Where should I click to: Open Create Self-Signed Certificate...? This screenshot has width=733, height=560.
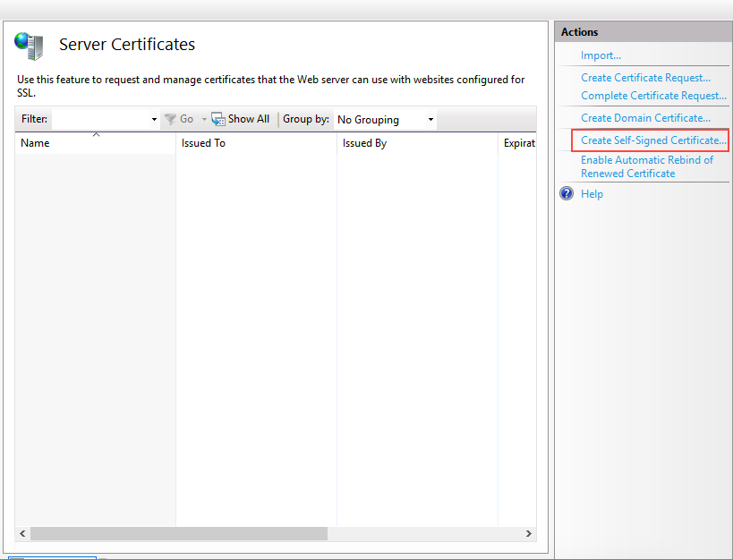coord(653,140)
